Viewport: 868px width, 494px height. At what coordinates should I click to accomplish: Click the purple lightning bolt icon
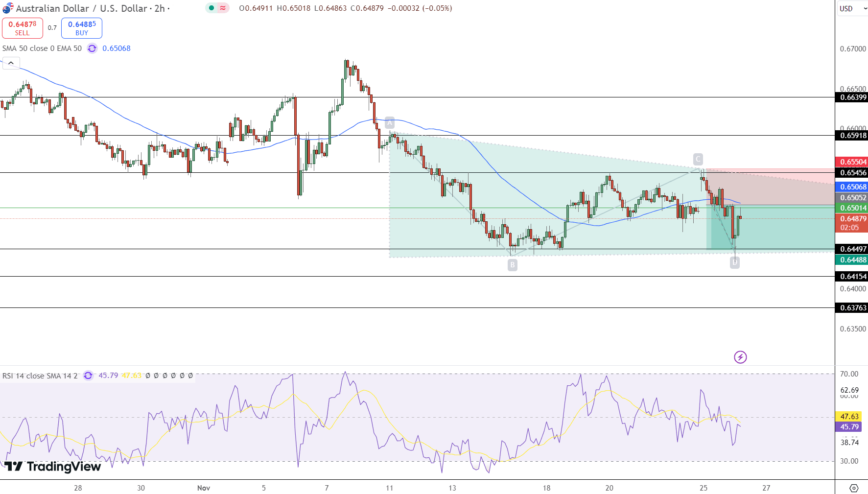tap(740, 357)
